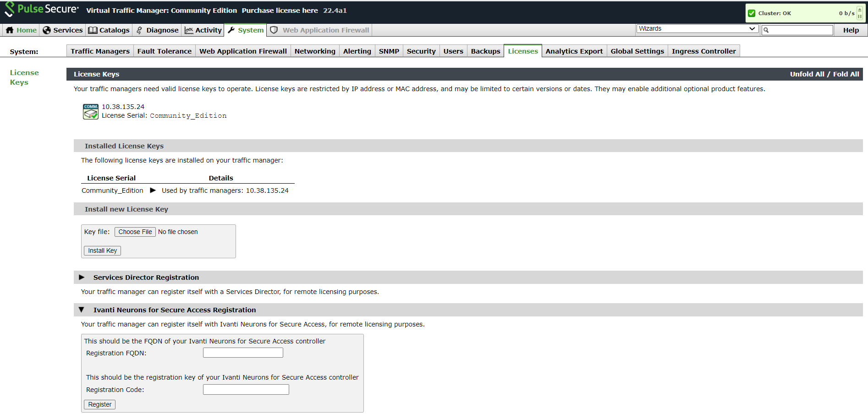Open Services via the globe icon

(47, 30)
